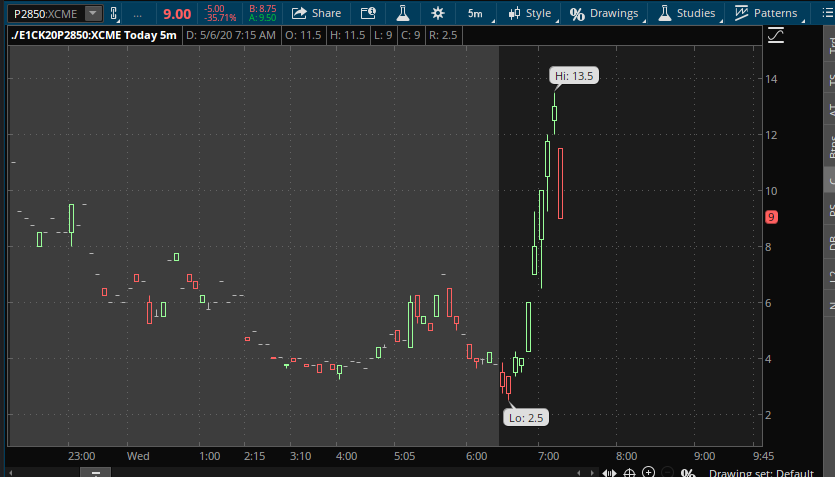835x477 pixels.
Task: Click the date readout D: 5/6/20 7:15 AM
Action: tap(231, 35)
